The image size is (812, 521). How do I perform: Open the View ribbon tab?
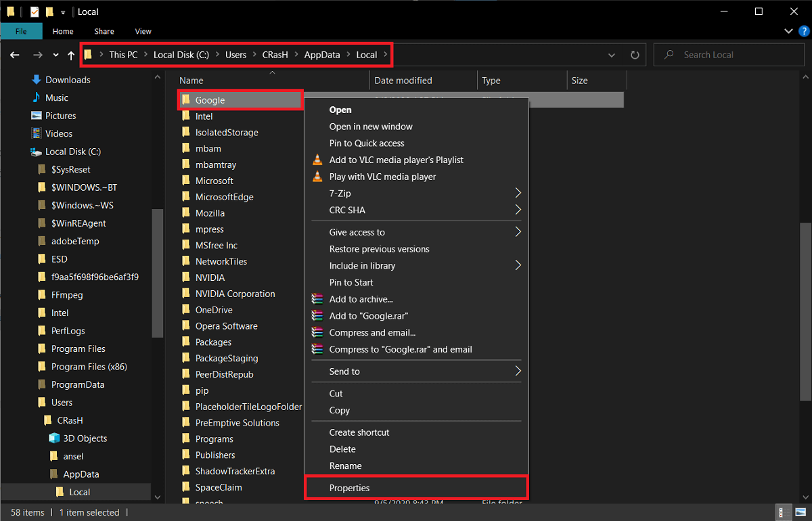pos(143,31)
